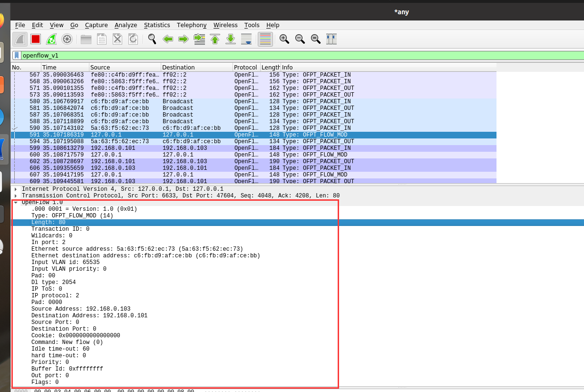Jump to the first packet
Image resolution: width=584 pixels, height=392 pixels.
click(x=215, y=39)
